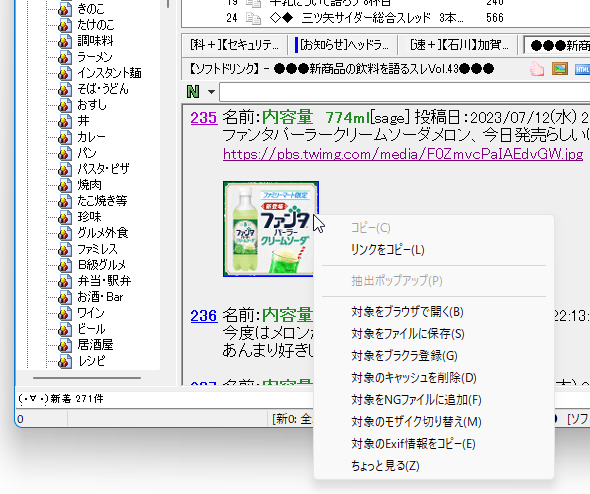Viewport: 590px width, 494px height.
Task: Click the pointing hand icon in thread toolbar
Action: [537, 69]
